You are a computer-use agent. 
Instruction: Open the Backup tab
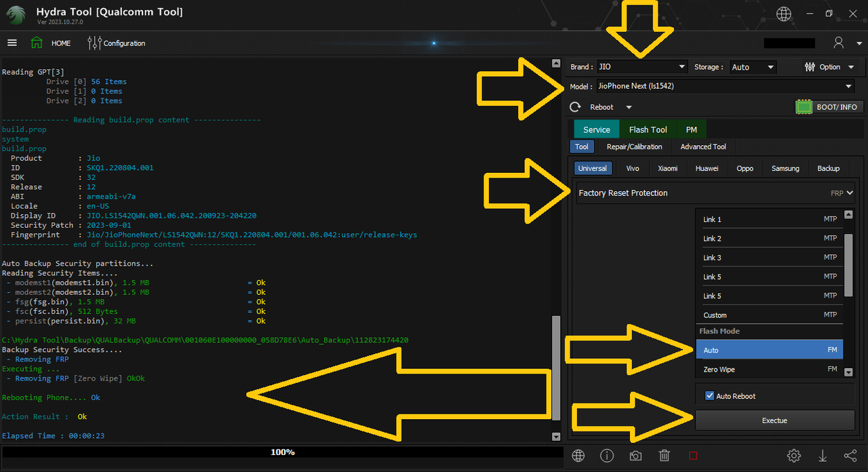[x=828, y=168]
